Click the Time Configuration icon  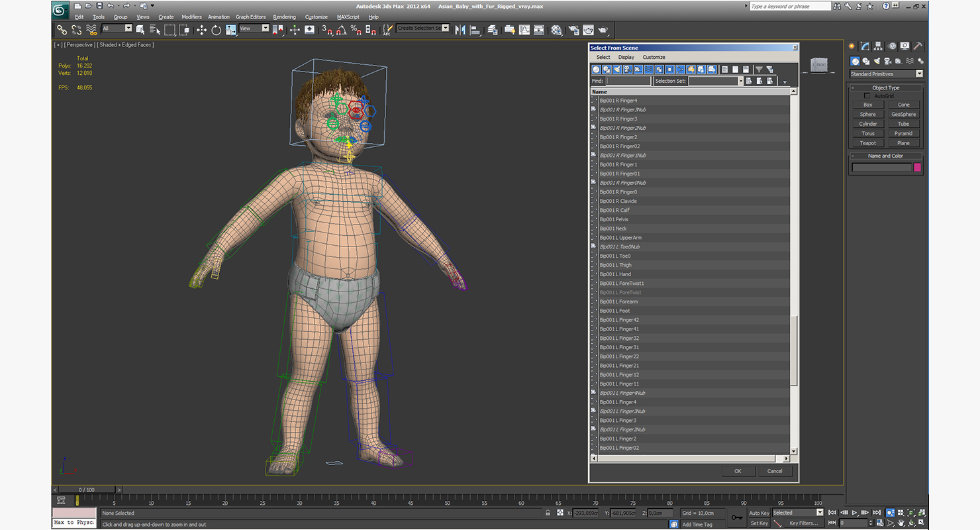coord(879,523)
